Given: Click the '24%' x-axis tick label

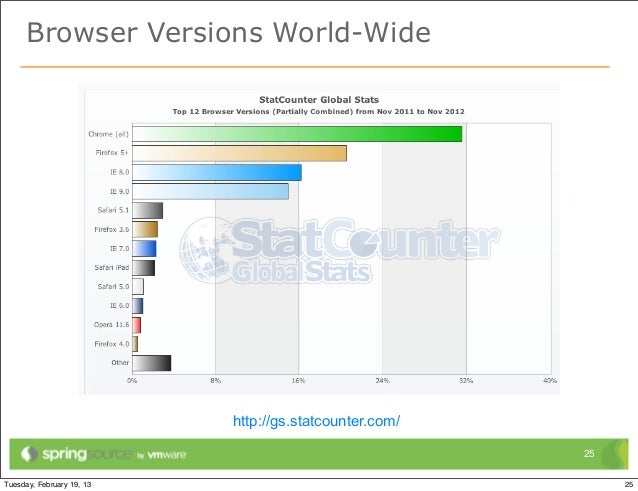Looking at the screenshot, I should [382, 381].
